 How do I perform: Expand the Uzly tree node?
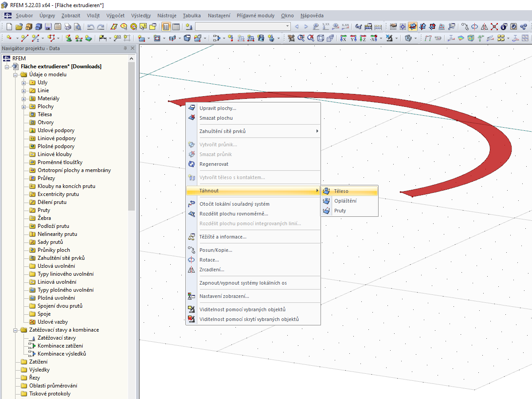tap(24, 82)
